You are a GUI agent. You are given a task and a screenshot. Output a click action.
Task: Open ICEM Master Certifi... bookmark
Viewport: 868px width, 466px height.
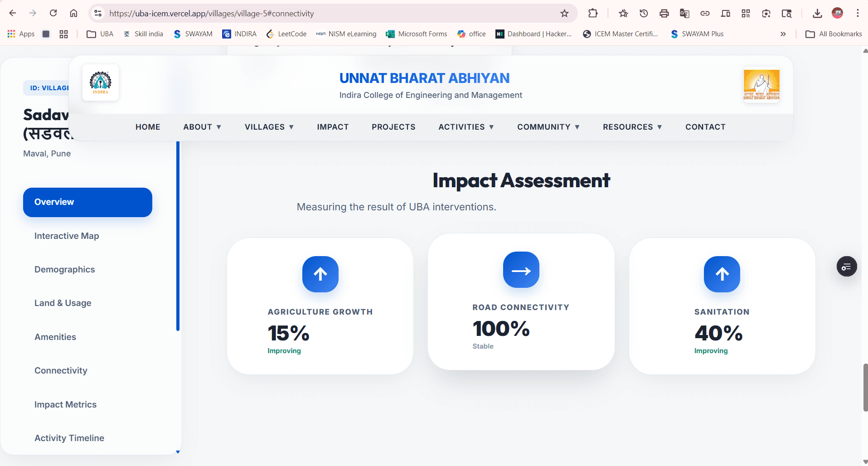[621, 34]
